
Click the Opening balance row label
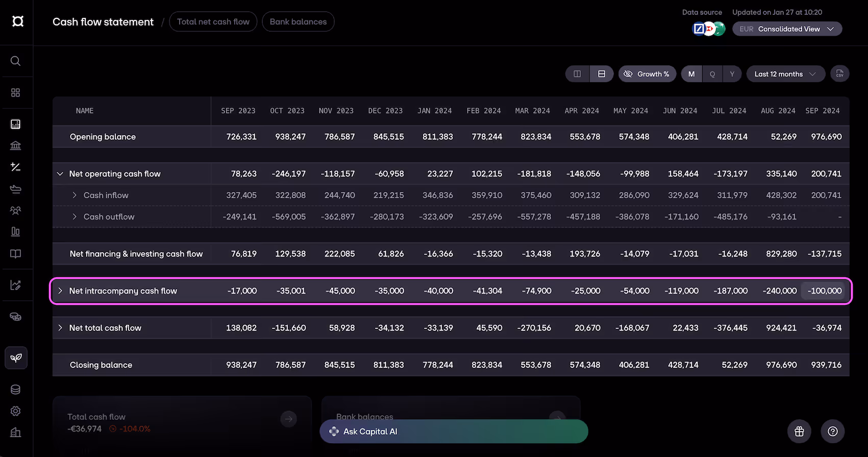pyautogui.click(x=103, y=137)
